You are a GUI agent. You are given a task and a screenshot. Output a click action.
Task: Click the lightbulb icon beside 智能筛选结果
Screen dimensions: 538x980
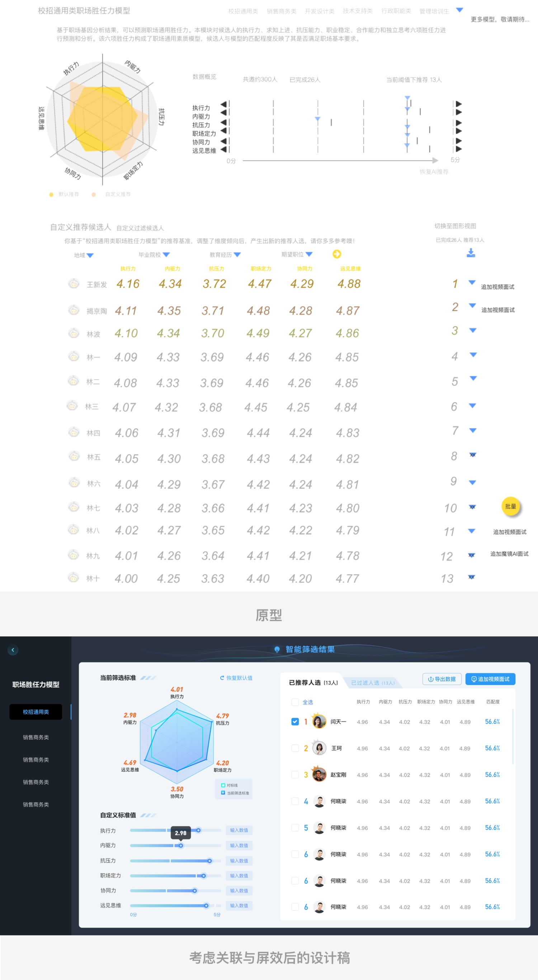[277, 649]
